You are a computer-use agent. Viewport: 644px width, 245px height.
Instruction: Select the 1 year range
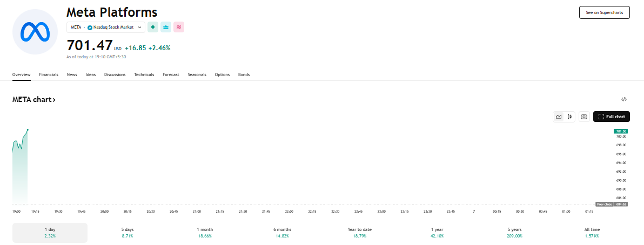tap(437, 233)
